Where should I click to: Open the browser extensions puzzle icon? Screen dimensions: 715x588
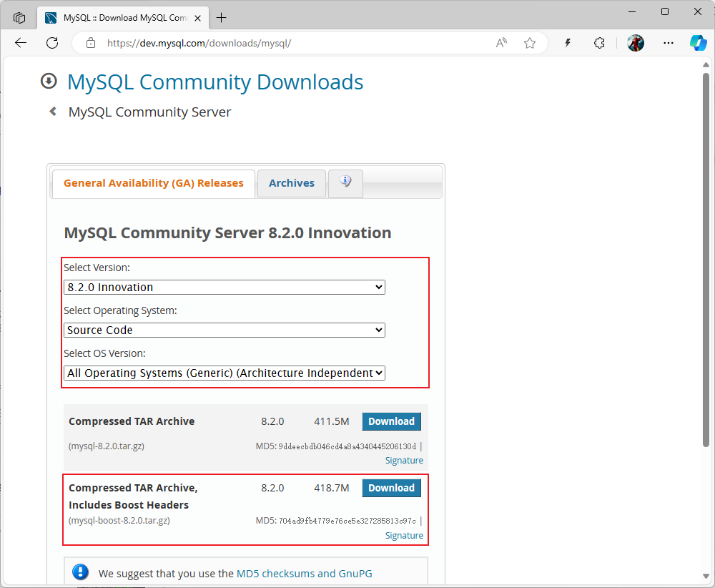point(599,43)
